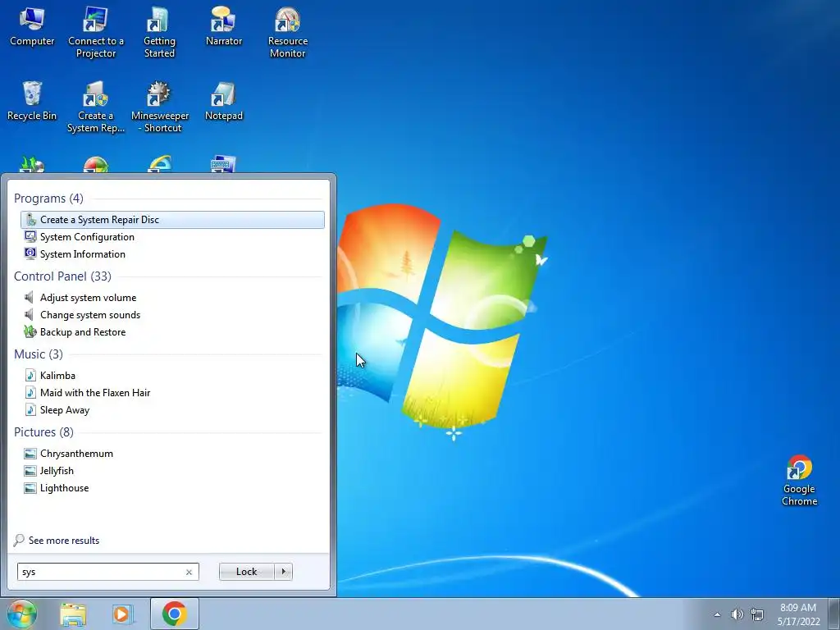Clear the search box with X
Viewport: 840px width, 630px height.
tap(189, 572)
